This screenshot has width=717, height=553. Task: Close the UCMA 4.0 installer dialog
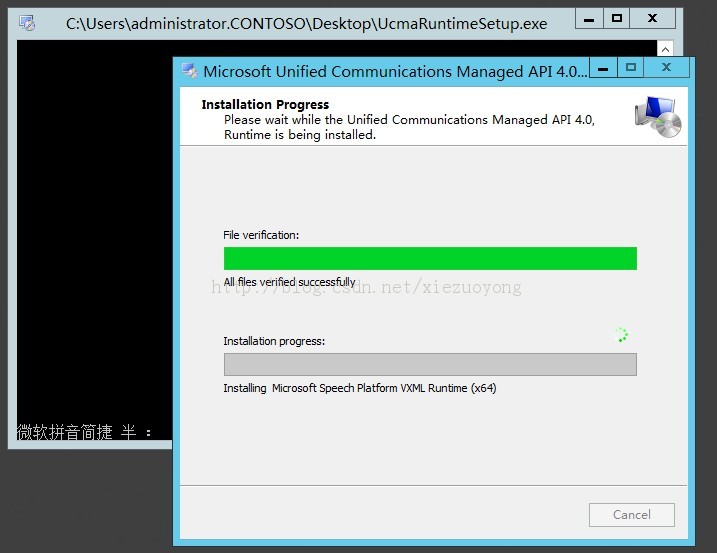667,68
